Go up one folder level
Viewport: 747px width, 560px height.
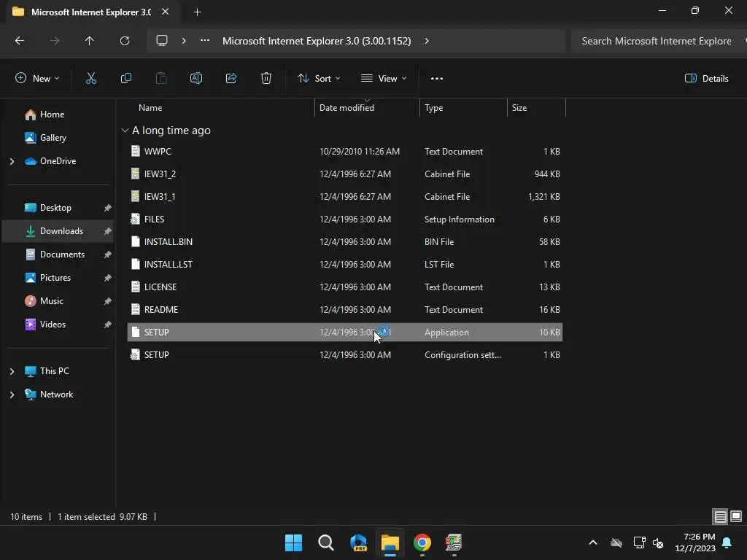90,41
